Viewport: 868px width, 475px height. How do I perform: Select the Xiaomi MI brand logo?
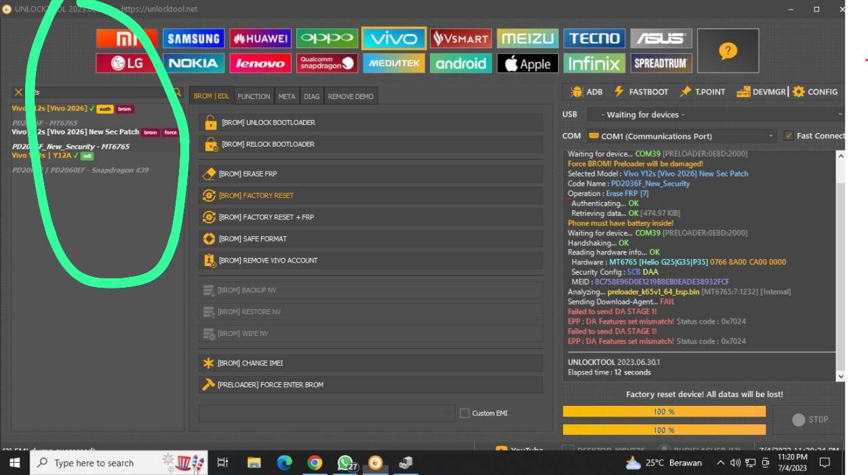[127, 38]
